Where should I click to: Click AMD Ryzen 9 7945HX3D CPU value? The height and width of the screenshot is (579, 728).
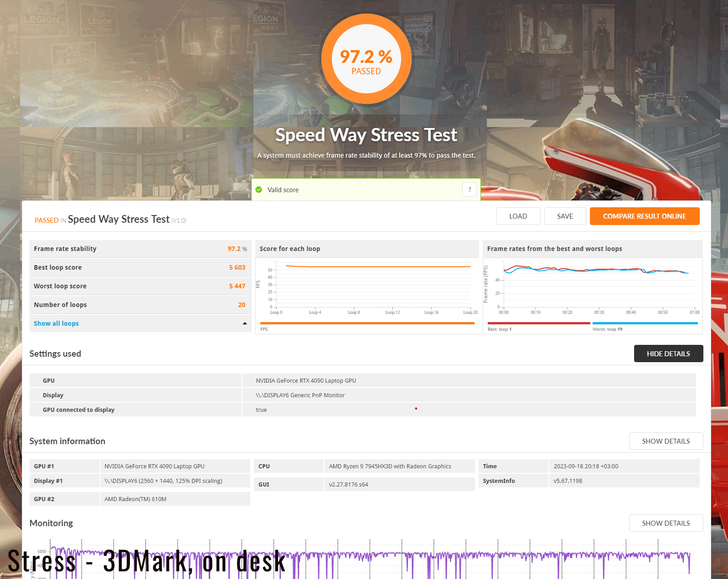[390, 466]
